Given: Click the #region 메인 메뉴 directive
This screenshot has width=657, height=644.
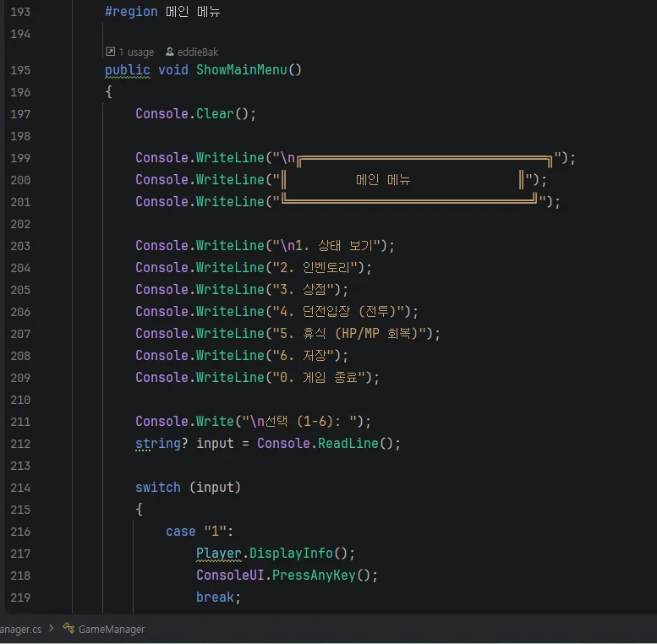Looking at the screenshot, I should coord(162,11).
